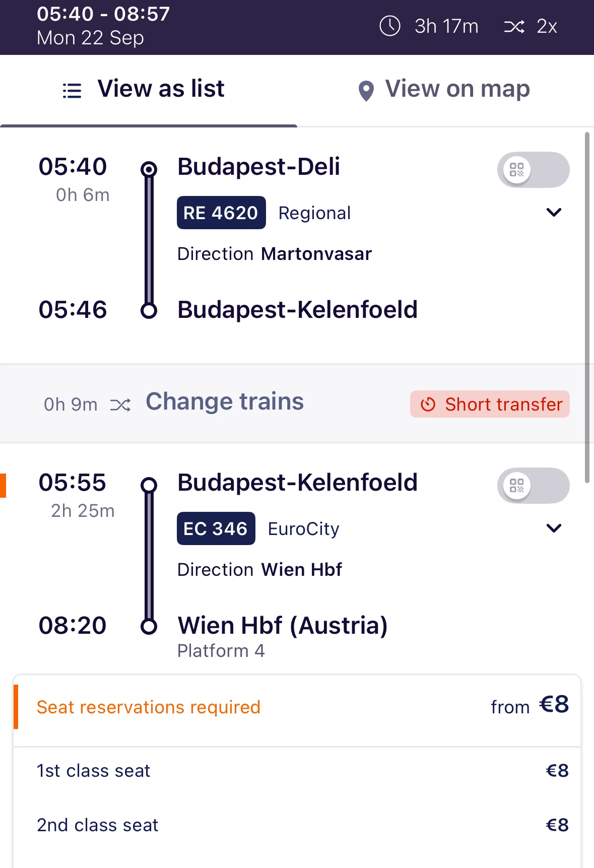Click the EC 346 train badge
594x868 pixels.
[x=216, y=529]
